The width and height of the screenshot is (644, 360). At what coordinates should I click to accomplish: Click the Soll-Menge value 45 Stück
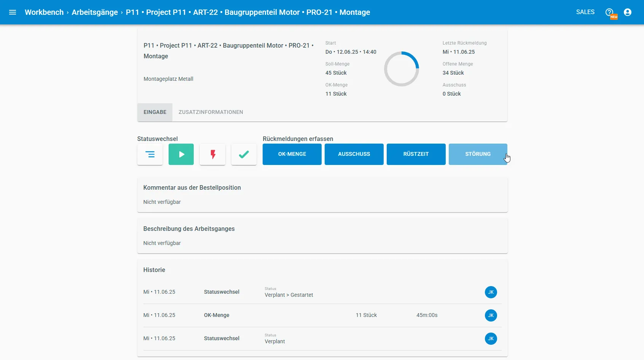pos(336,73)
